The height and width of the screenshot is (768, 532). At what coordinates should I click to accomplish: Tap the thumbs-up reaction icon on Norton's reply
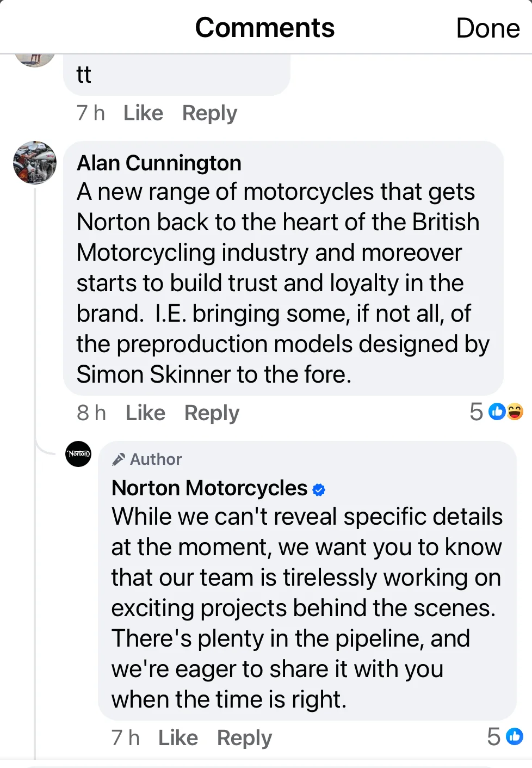pyautogui.click(x=514, y=736)
